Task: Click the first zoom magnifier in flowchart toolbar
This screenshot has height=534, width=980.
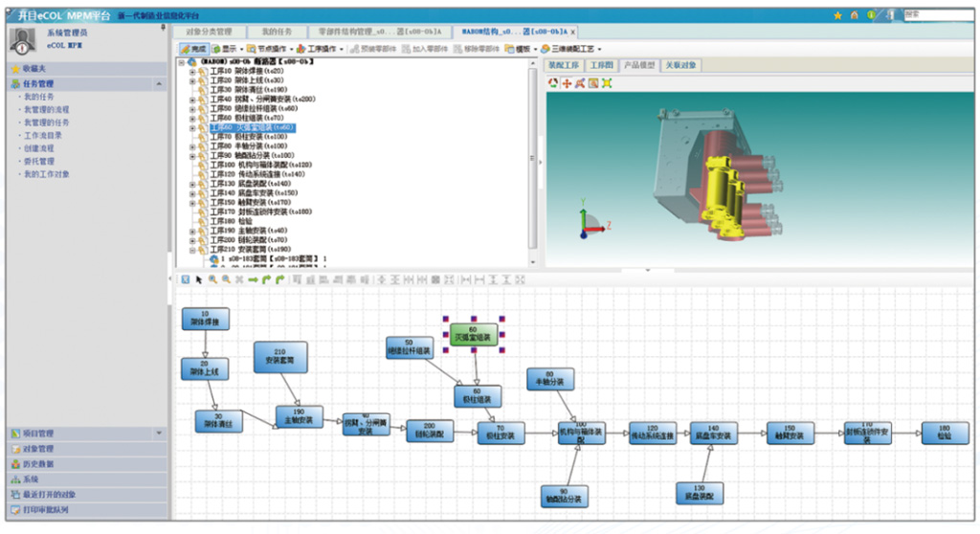Action: click(212, 279)
